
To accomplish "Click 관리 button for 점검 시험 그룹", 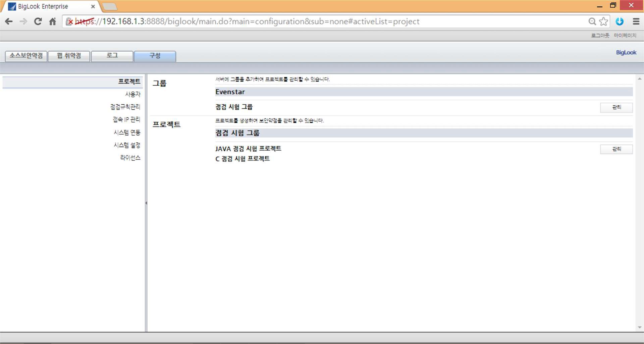I will [x=616, y=107].
